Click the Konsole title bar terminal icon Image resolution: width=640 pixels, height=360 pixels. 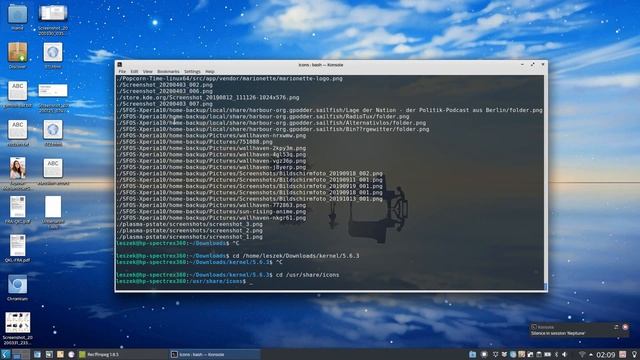coord(120,64)
